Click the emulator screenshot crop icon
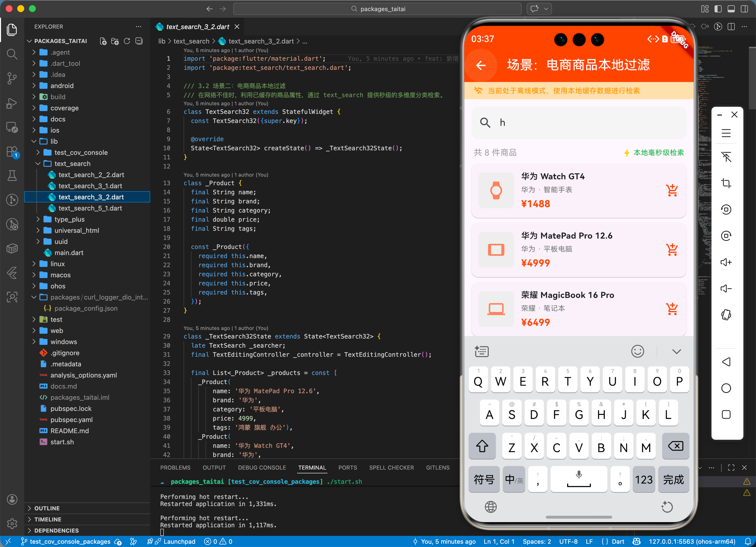This screenshot has height=547, width=756. click(x=726, y=183)
